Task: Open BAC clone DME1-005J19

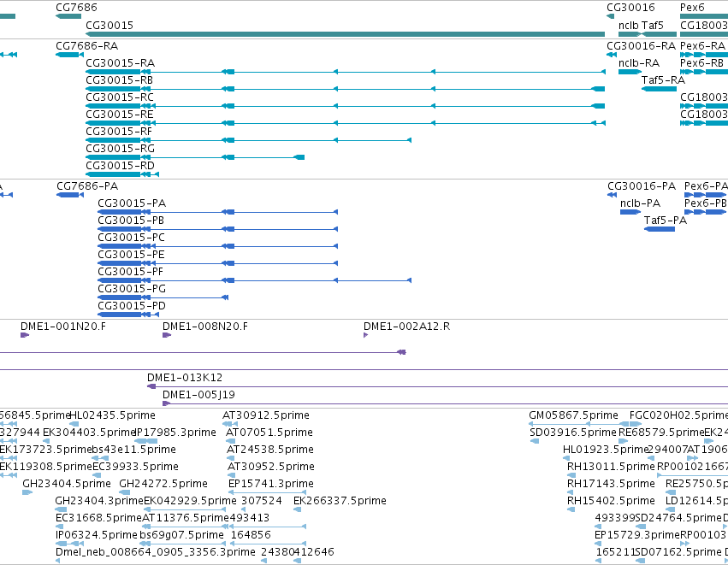Action: 198,395
